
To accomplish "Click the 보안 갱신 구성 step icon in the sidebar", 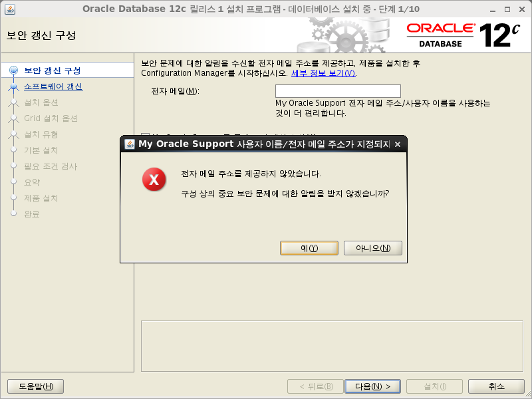I will pos(13,70).
